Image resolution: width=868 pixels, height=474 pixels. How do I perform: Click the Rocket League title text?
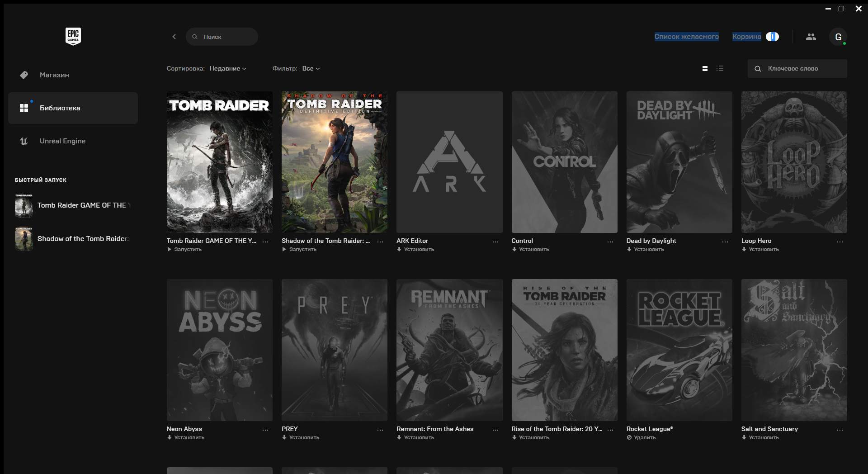tap(650, 429)
